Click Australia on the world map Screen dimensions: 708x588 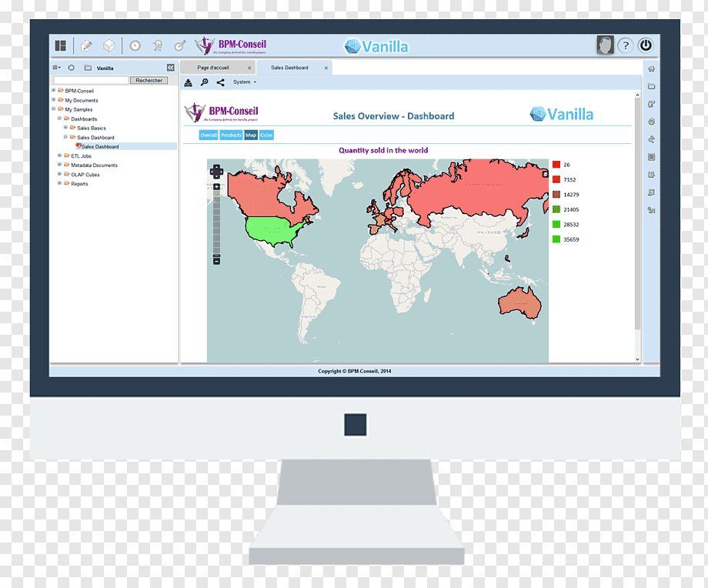[519, 302]
